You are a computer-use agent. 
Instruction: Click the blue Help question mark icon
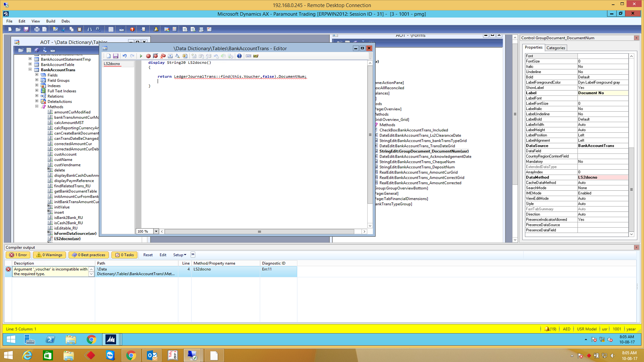tap(239, 56)
